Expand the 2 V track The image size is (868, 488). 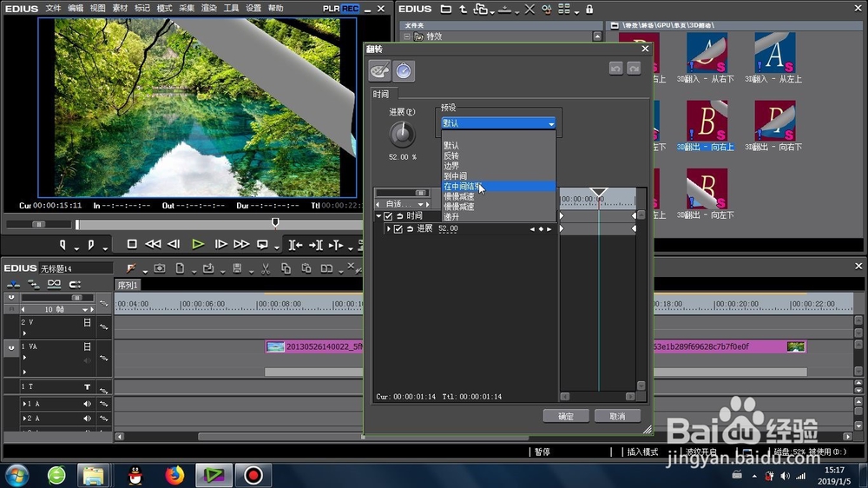[24, 333]
